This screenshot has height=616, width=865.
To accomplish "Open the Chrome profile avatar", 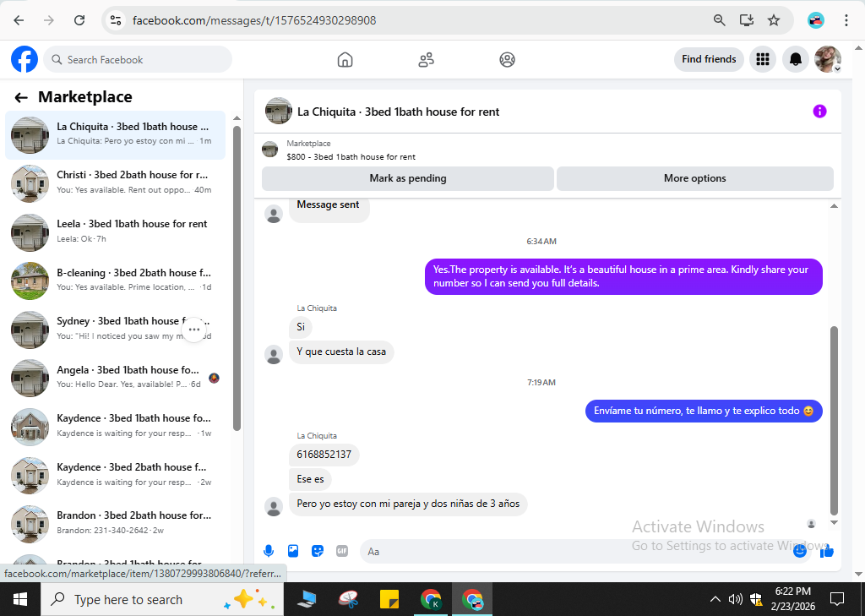I will click(x=815, y=20).
